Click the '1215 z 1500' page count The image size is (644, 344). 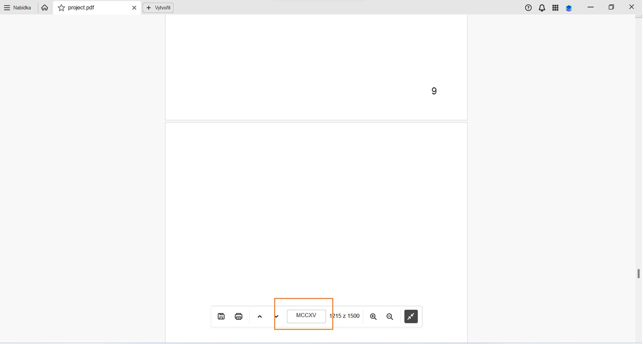pos(344,316)
